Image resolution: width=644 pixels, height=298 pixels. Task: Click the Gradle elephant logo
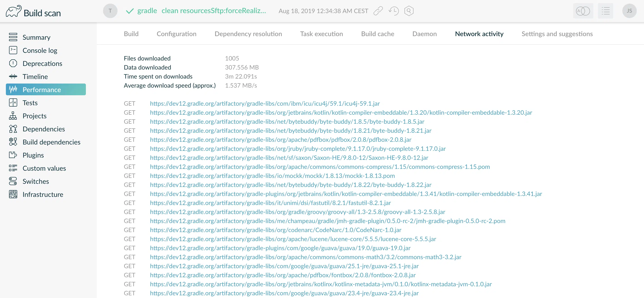coord(14,11)
